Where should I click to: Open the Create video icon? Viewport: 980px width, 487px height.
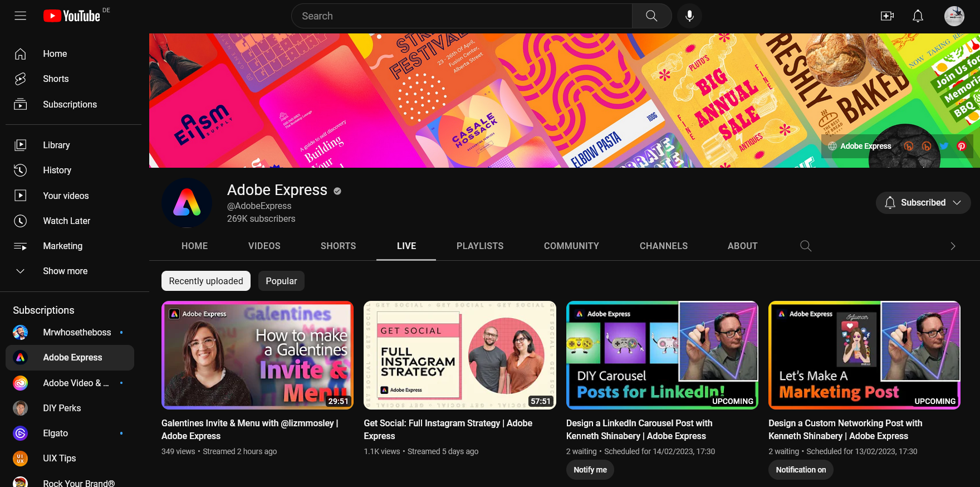887,16
